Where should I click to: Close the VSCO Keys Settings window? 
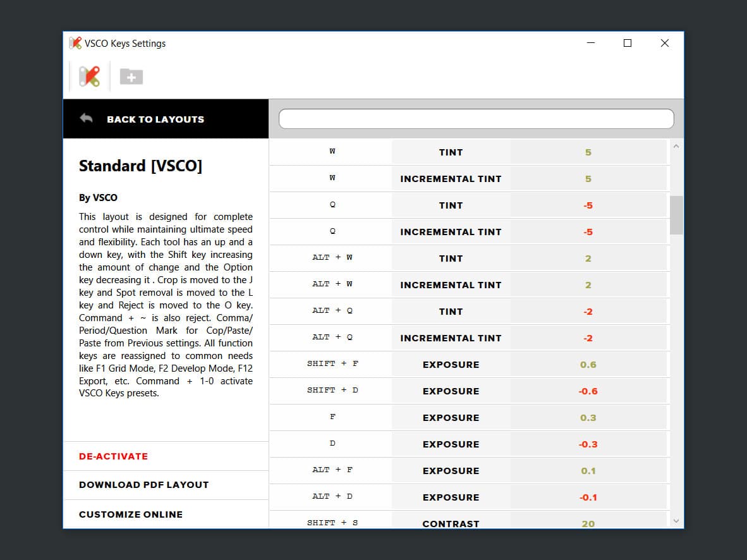tap(665, 43)
